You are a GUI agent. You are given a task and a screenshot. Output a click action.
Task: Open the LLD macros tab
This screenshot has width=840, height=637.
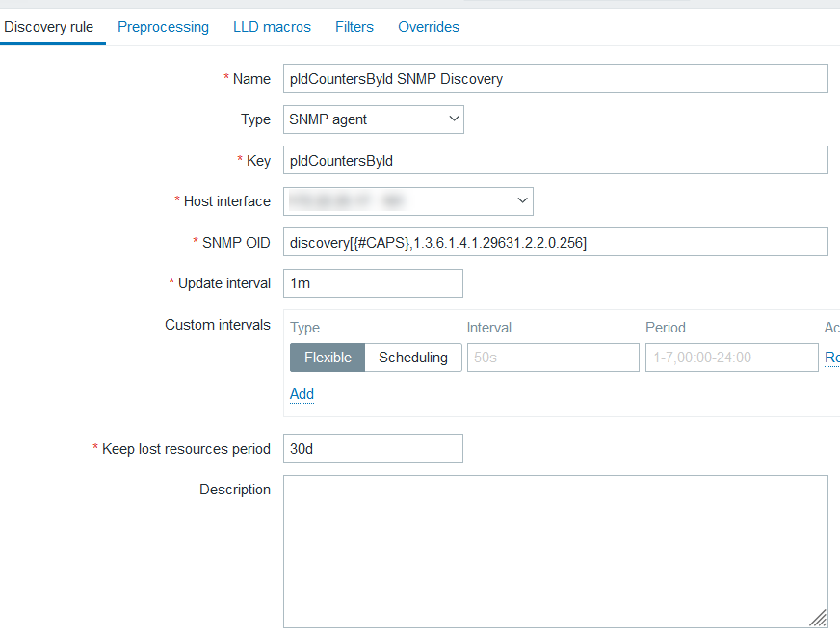click(272, 27)
